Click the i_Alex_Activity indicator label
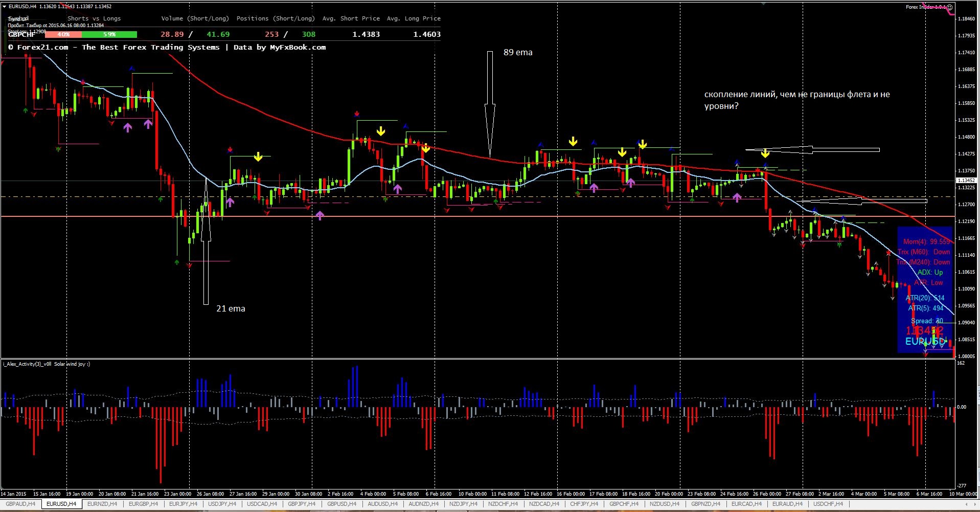 coord(46,364)
